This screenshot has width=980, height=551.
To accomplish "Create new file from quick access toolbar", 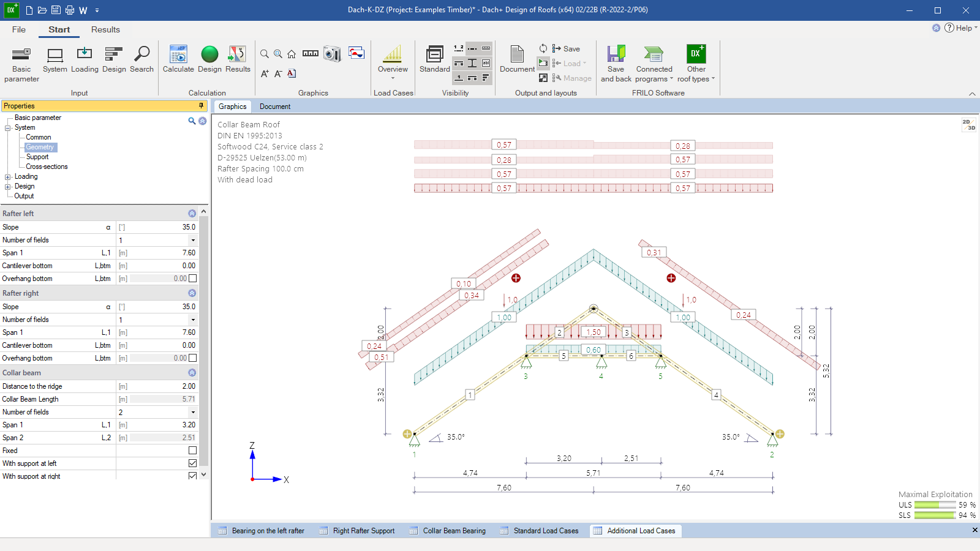I will click(x=29, y=10).
